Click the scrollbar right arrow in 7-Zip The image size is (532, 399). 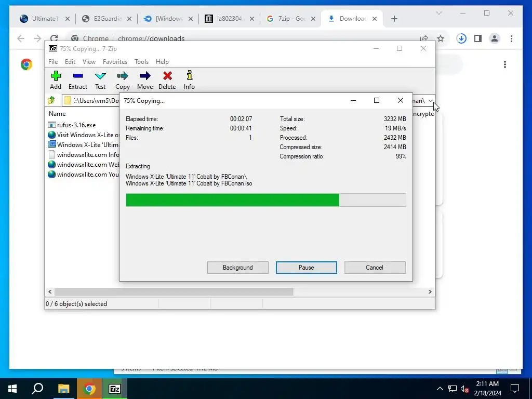pyautogui.click(x=430, y=292)
